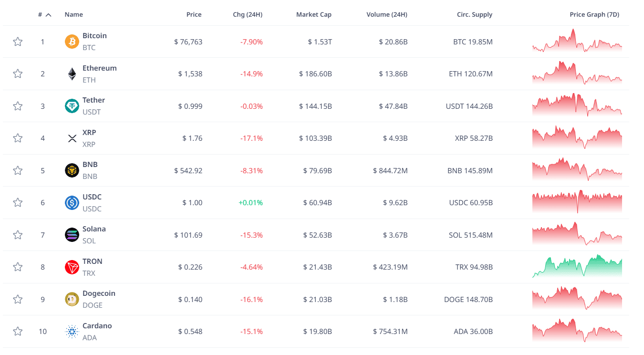Toggle the favorite star for USDC
Viewport: 644px width, 355px height.
point(18,203)
